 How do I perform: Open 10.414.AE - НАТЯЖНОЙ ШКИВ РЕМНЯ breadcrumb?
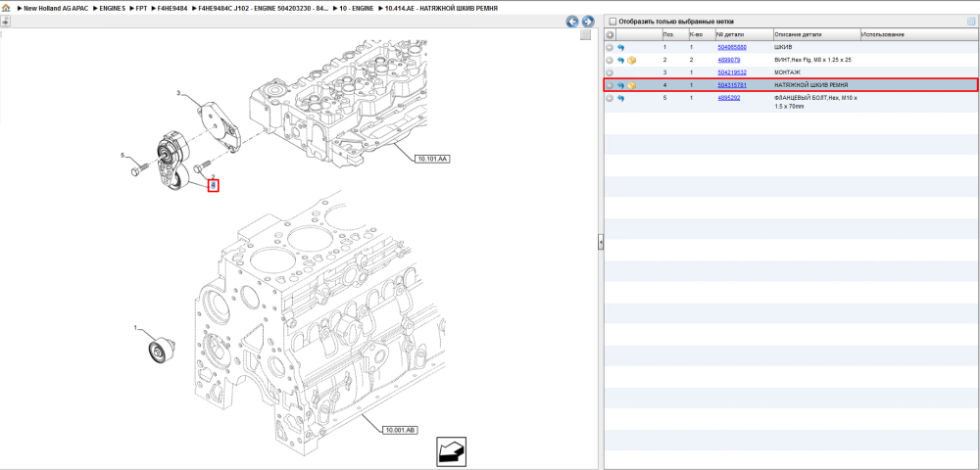click(x=441, y=8)
